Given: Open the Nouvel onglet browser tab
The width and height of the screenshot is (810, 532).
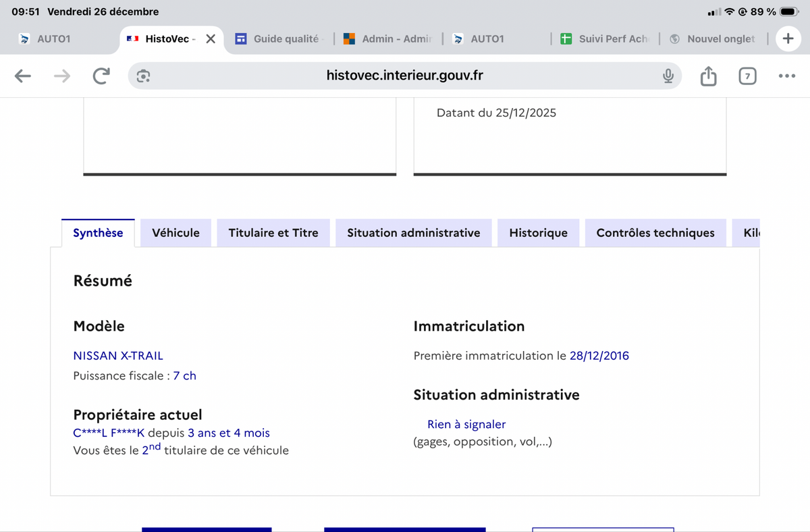Looking at the screenshot, I should 713,39.
